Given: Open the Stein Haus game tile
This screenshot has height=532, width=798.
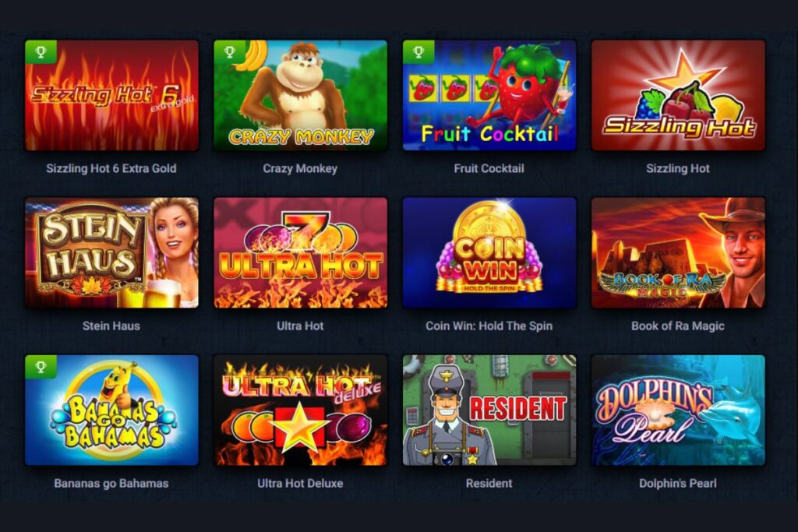Looking at the screenshot, I should (x=112, y=253).
